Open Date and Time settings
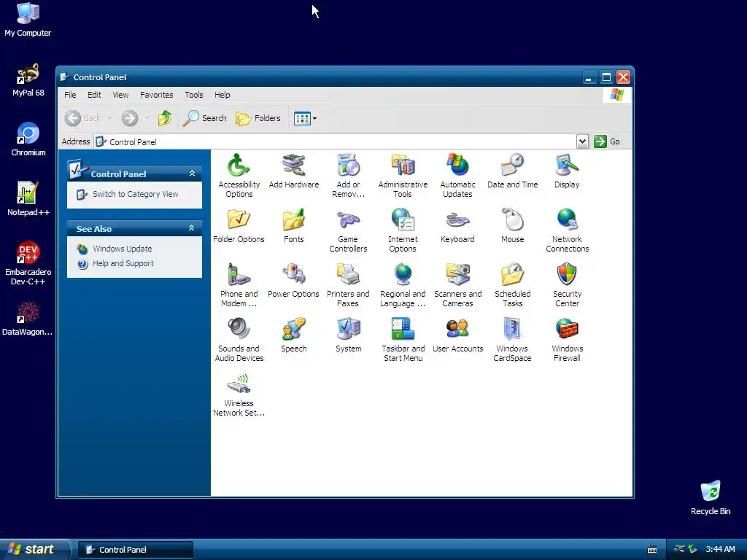Image resolution: width=747 pixels, height=560 pixels. [512, 171]
